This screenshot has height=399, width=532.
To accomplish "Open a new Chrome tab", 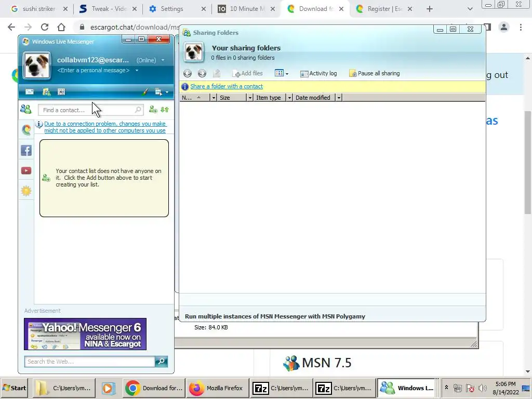I will point(430,9).
